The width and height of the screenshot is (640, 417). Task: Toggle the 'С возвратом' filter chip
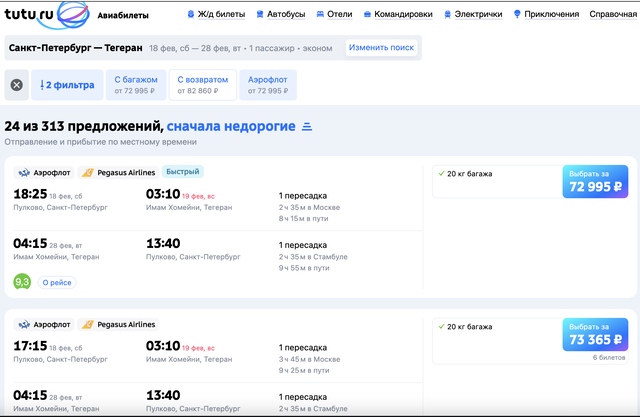pyautogui.click(x=203, y=85)
